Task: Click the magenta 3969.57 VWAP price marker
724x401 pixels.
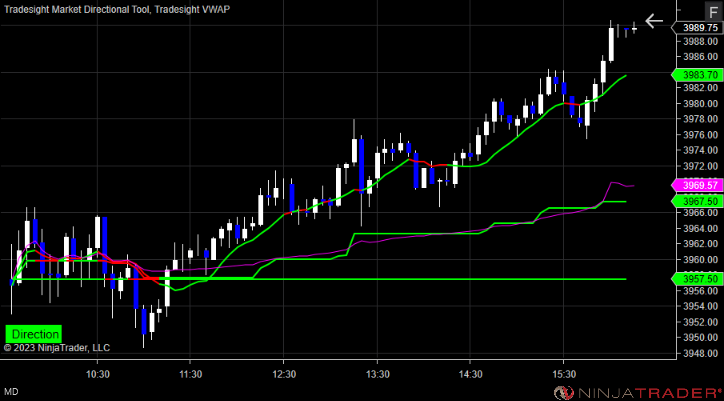Action: [x=696, y=186]
